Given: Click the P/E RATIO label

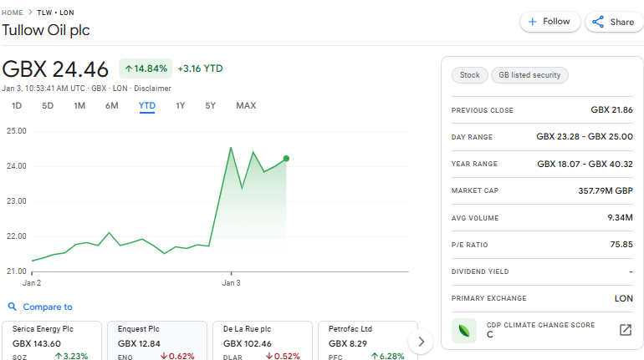Looking at the screenshot, I should point(469,245).
